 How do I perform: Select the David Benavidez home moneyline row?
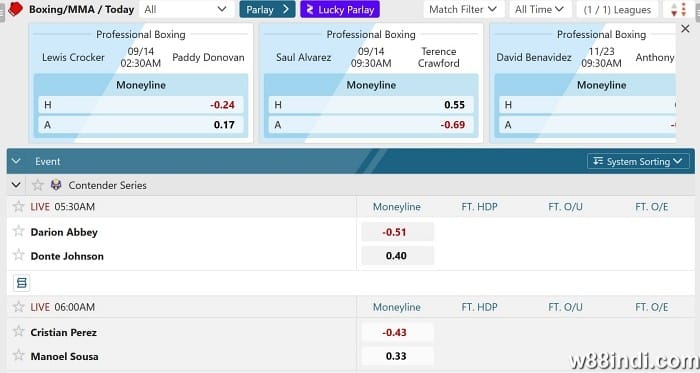click(587, 105)
